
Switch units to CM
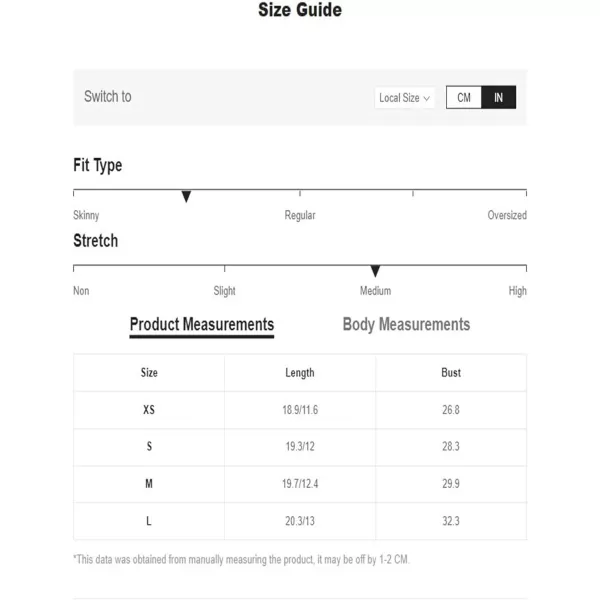464,97
